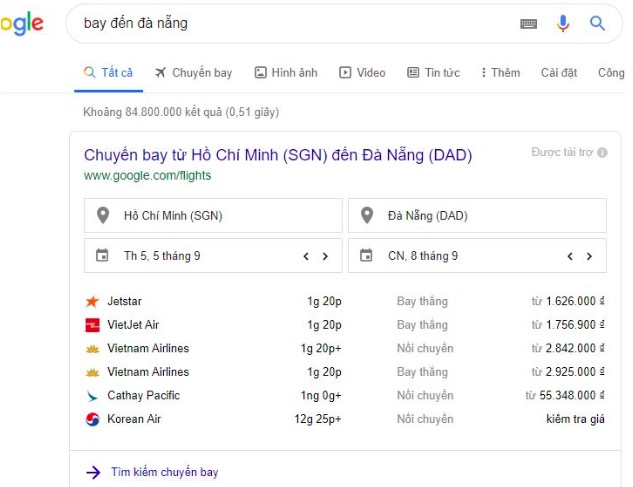633x487 pixels.
Task: Click the Tất cả magnifier icon
Action: pos(90,73)
